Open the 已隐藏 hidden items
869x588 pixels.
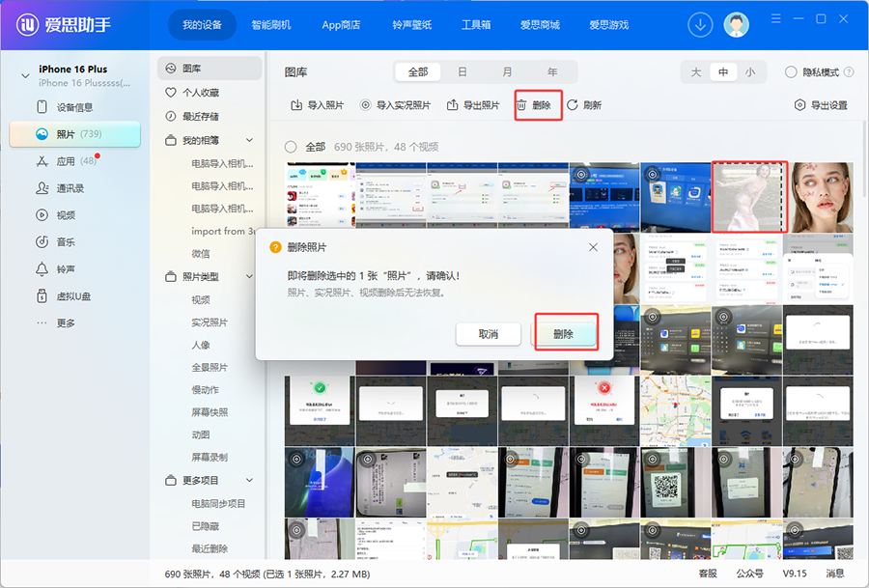(205, 526)
